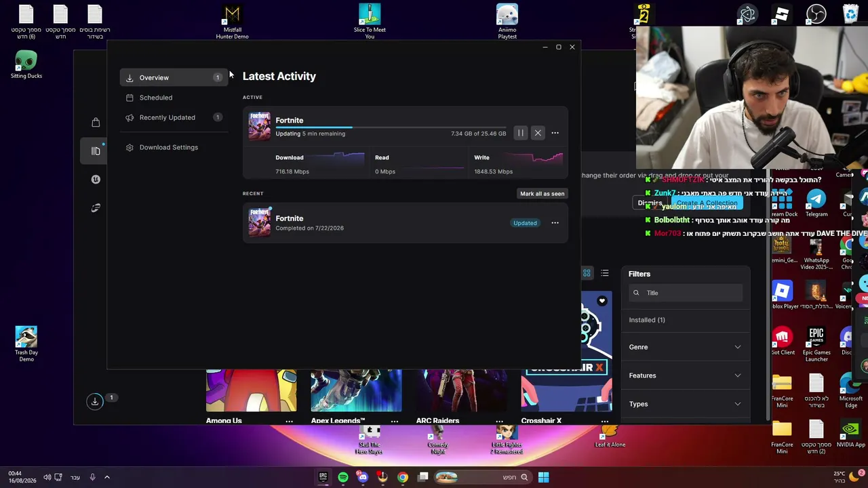The image size is (868, 488).
Task: Open the Scheduled downloads tab
Action: coord(173,98)
